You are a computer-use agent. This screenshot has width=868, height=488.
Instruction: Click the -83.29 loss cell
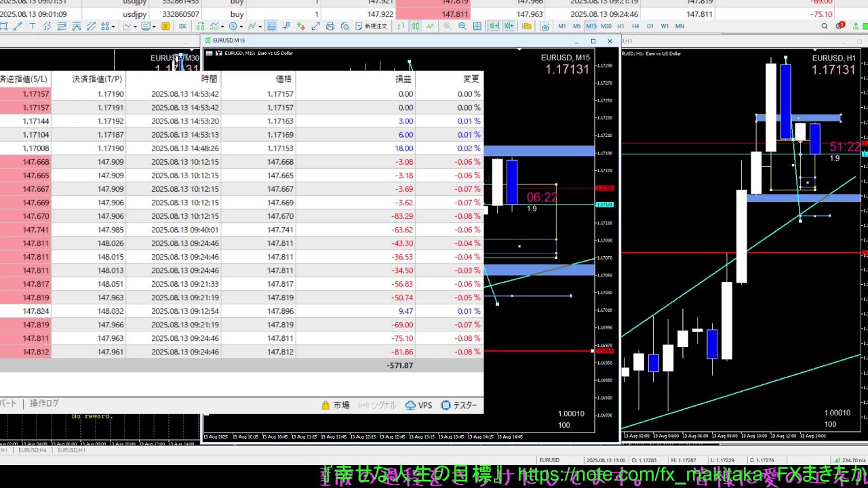[x=403, y=216]
